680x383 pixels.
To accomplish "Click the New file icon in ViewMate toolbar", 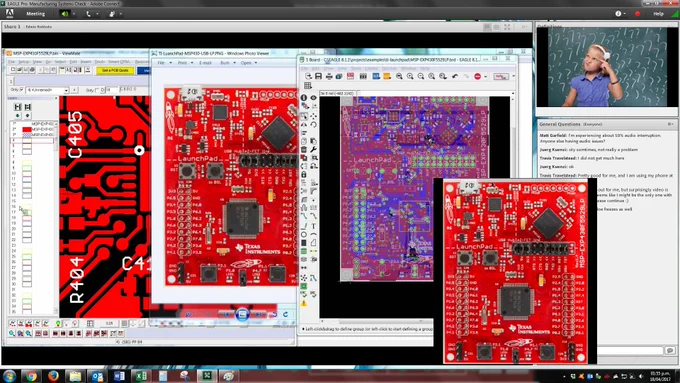I will 13,70.
